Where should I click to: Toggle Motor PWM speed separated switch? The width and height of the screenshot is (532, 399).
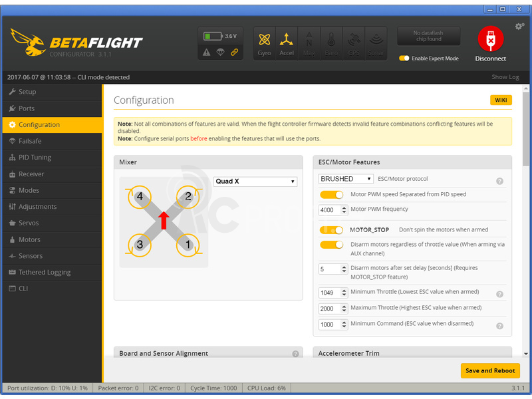point(331,195)
